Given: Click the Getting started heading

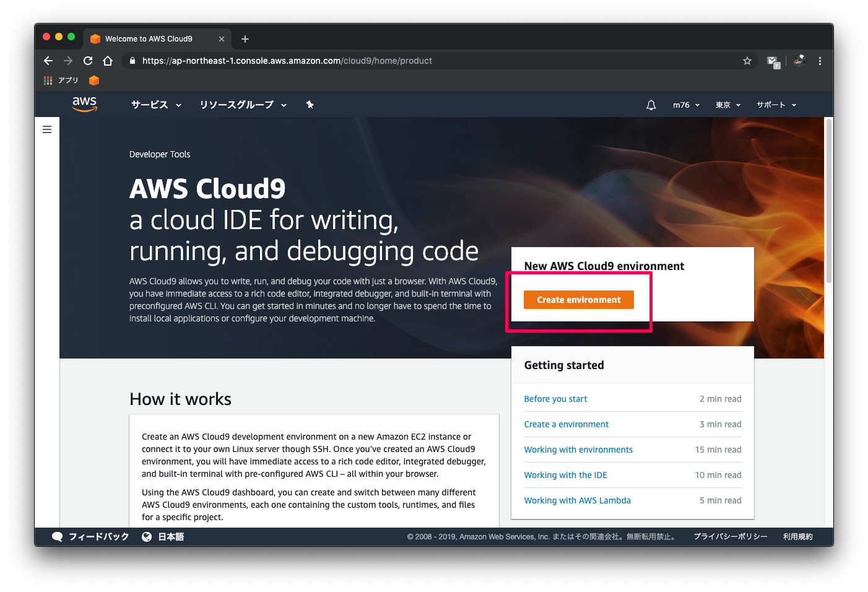Looking at the screenshot, I should coord(564,365).
